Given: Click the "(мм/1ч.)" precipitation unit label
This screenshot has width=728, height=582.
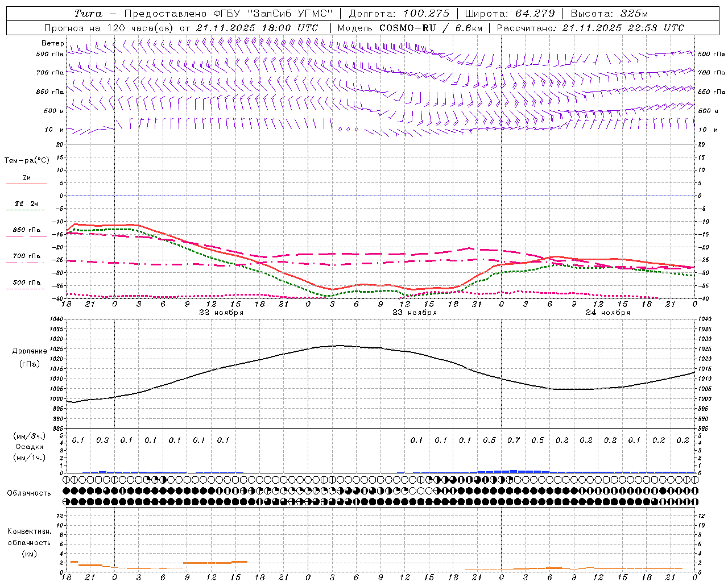Looking at the screenshot, I should point(29,458).
